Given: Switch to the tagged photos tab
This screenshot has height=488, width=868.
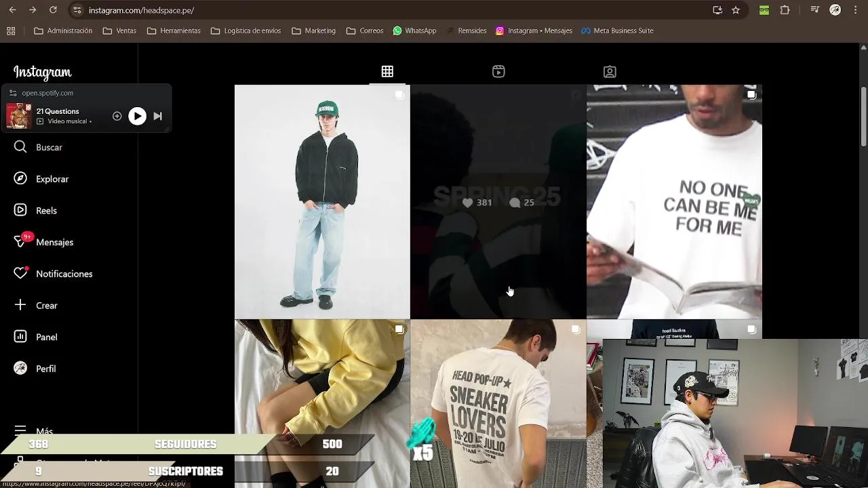Looking at the screenshot, I should 610,71.
